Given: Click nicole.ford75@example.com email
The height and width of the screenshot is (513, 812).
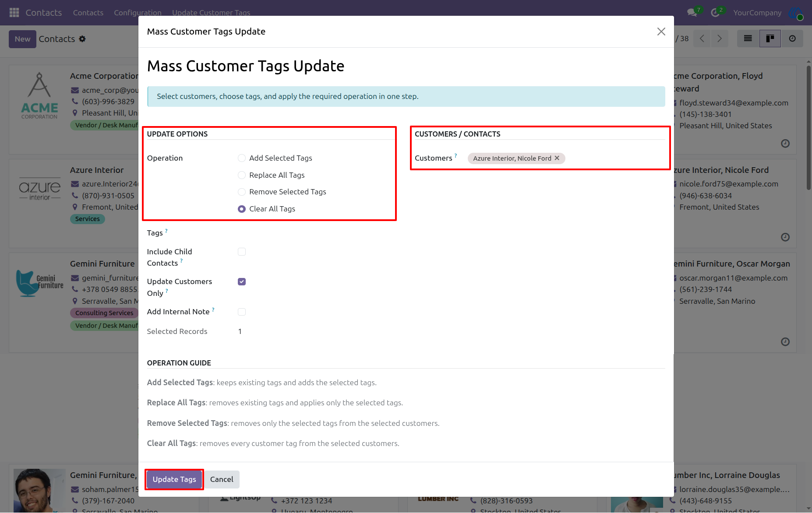Looking at the screenshot, I should (729, 184).
